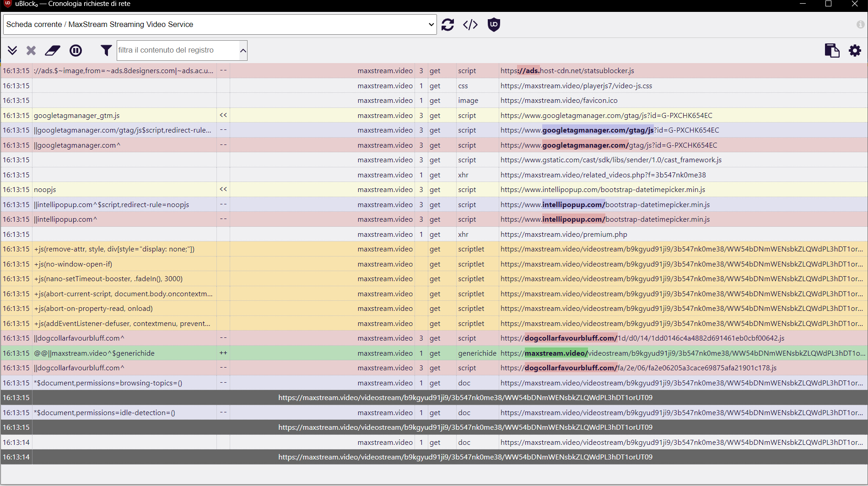
Task: Click the X icon to remove entries
Action: point(30,50)
